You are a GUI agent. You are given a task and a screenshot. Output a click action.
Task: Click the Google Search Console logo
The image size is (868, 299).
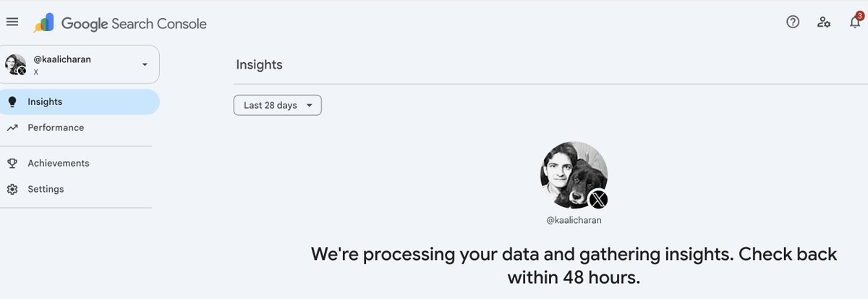point(44,23)
